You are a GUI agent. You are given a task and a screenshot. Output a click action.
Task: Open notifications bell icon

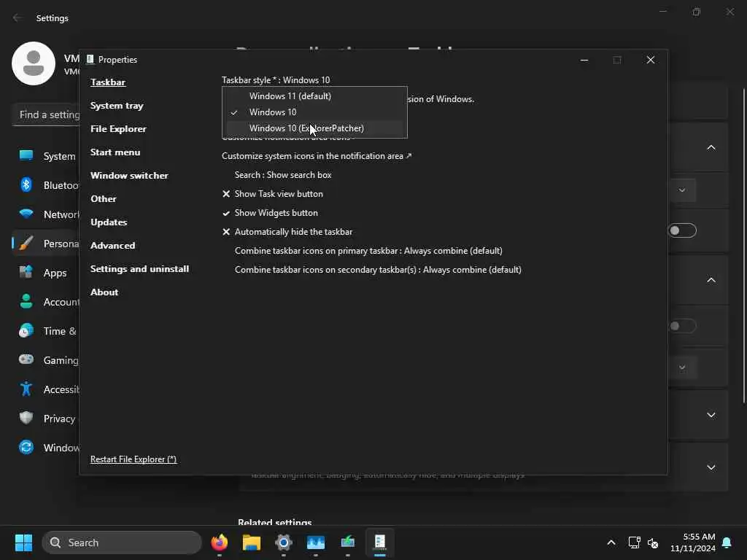click(727, 542)
